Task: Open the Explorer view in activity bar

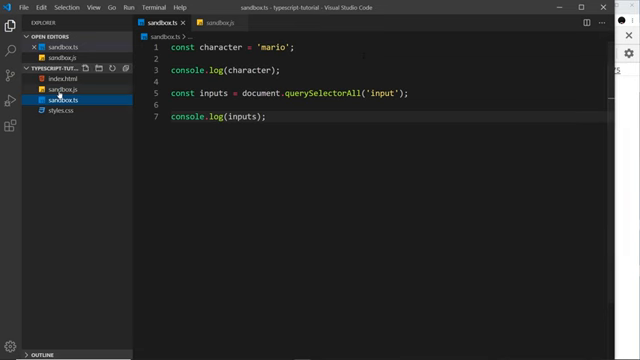Action: (x=10, y=26)
